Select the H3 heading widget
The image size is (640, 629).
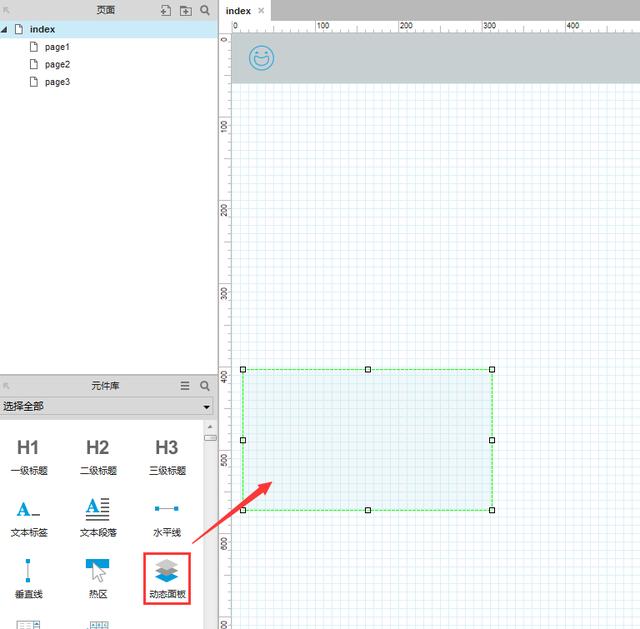click(167, 457)
